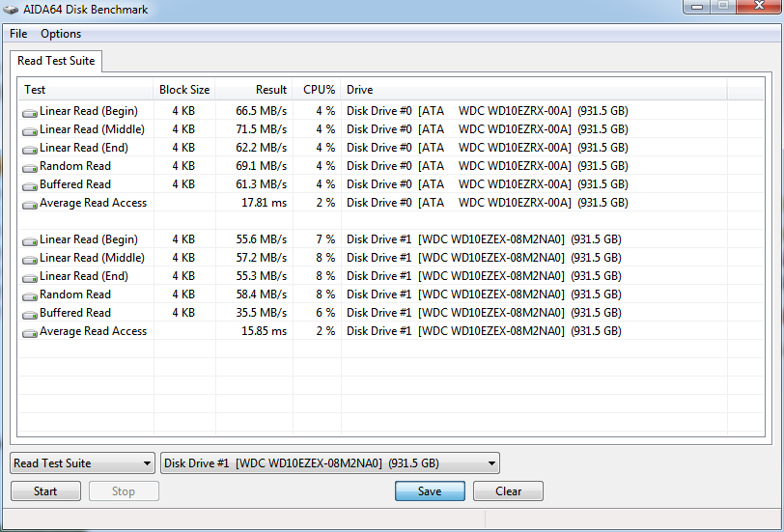The image size is (784, 532).
Task: Click the AIDA64 disk icon in title bar
Action: click(11, 9)
